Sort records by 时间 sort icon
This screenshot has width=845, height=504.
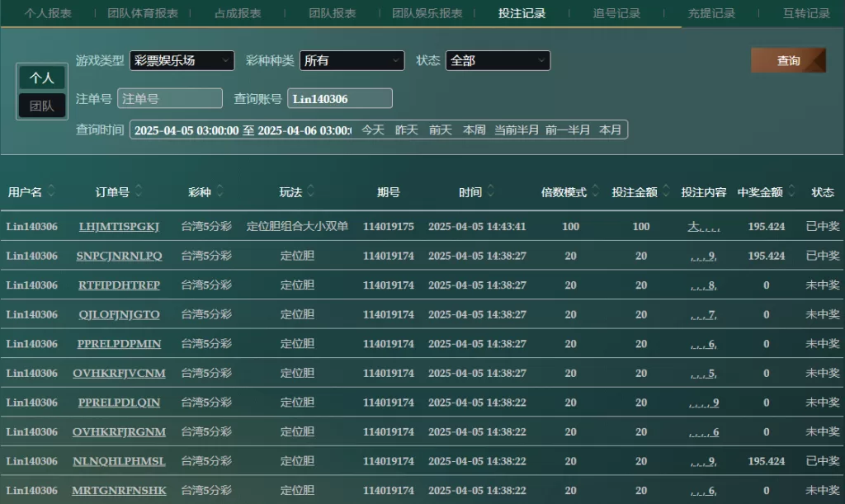491,191
